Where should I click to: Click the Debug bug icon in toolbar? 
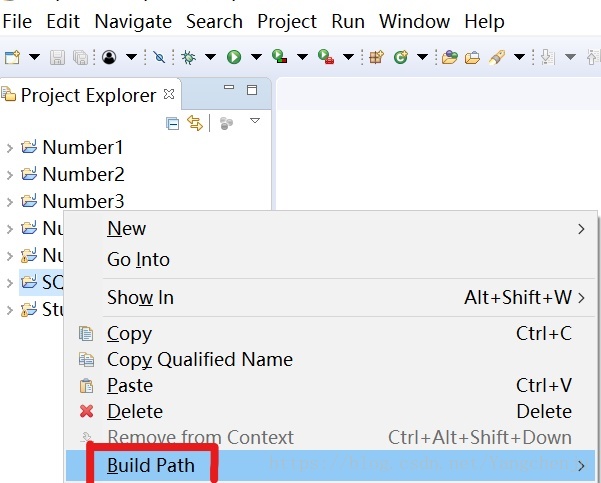(x=188, y=57)
